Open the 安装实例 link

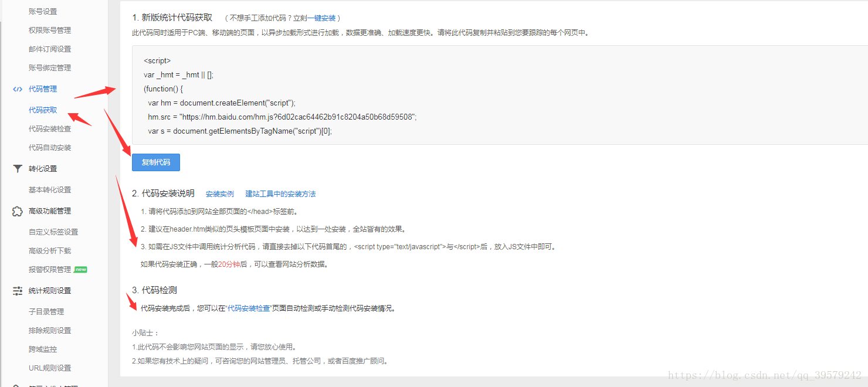click(220, 194)
